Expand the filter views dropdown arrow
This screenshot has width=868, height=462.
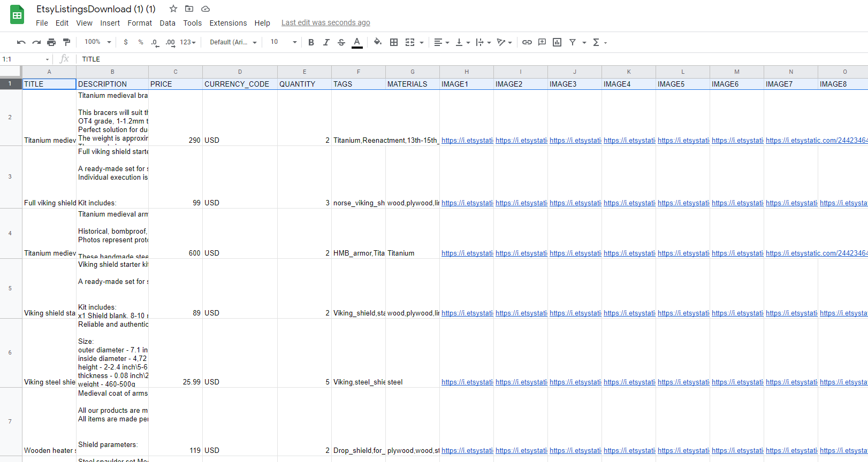tap(584, 42)
